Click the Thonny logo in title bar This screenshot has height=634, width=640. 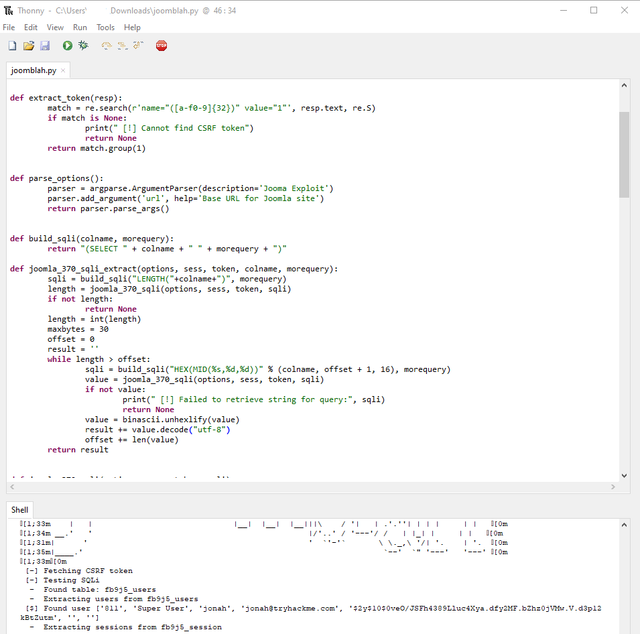pos(8,11)
